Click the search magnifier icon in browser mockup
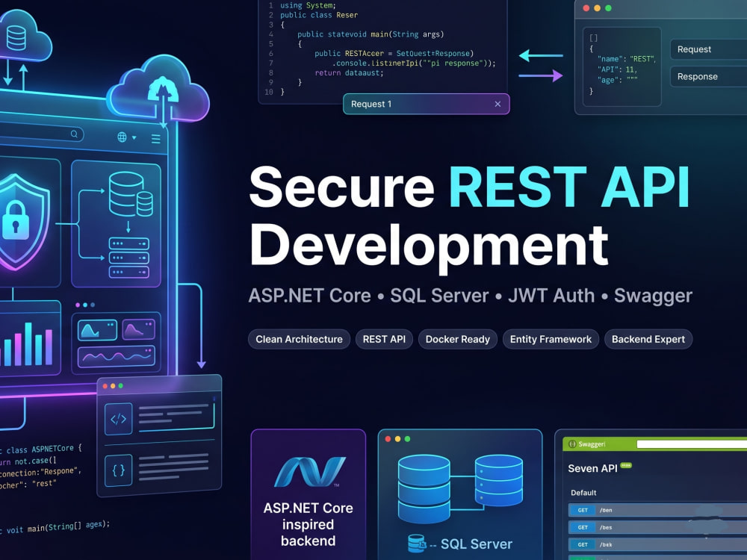 74,134
